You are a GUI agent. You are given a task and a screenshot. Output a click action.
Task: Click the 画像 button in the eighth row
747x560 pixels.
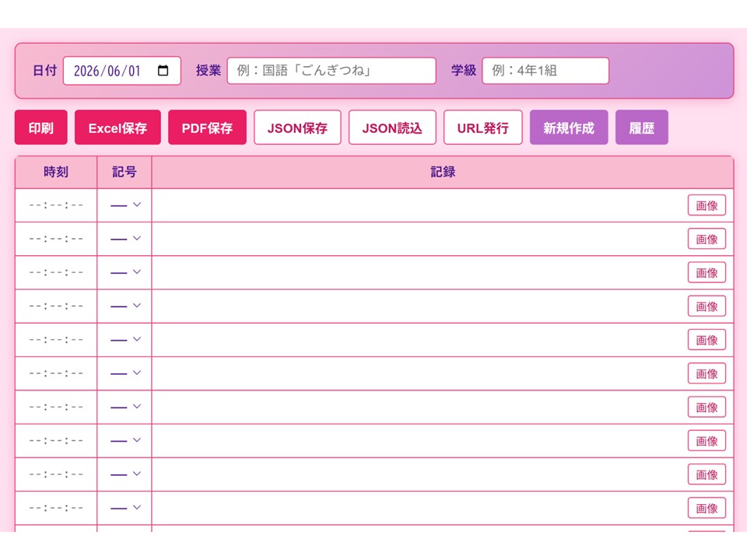707,440
